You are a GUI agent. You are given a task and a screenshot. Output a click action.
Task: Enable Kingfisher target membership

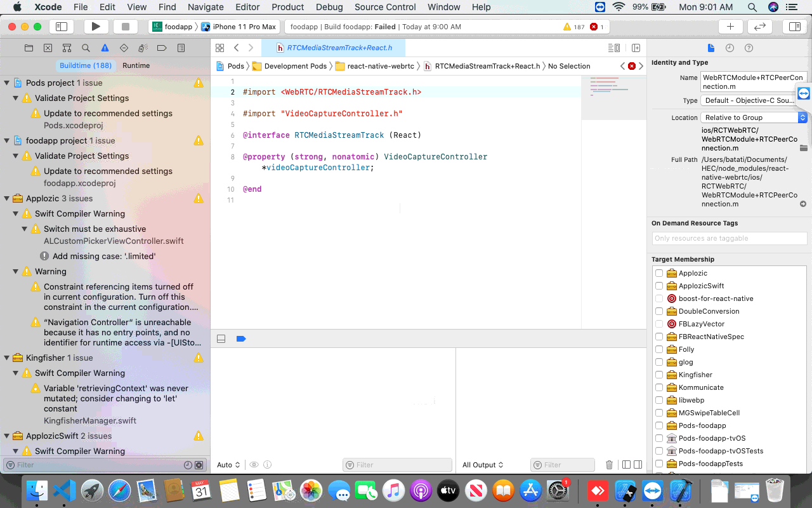pos(659,375)
